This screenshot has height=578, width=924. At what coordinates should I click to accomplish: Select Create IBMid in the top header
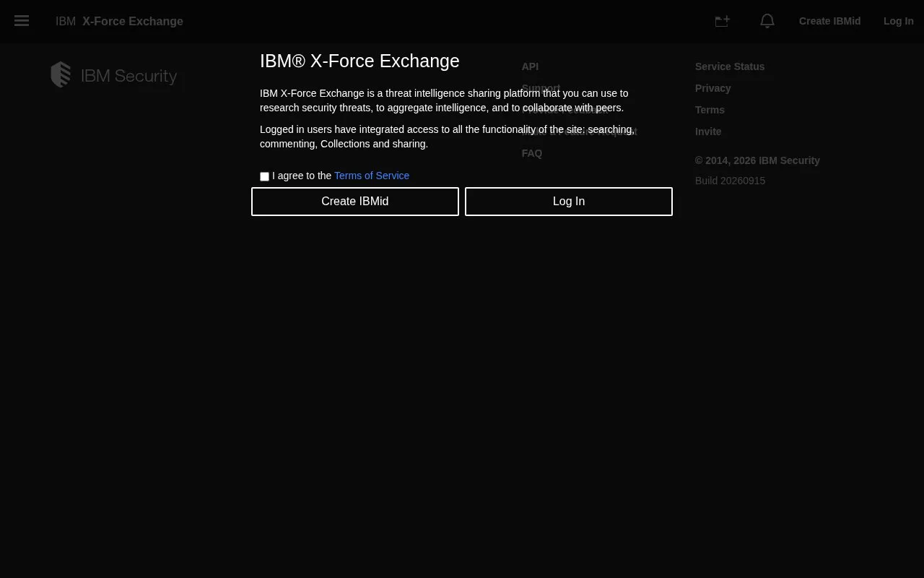pyautogui.click(x=829, y=21)
